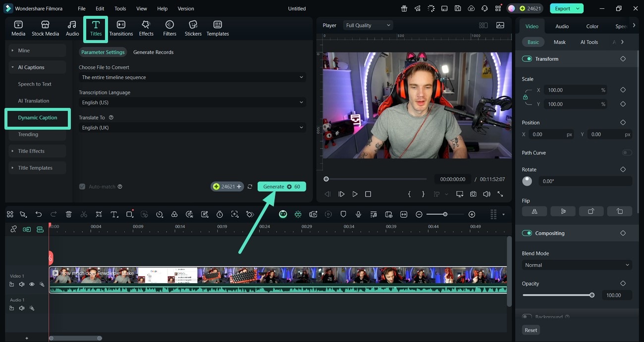
Task: Take a snapshot with the camera icon
Action: click(x=474, y=194)
